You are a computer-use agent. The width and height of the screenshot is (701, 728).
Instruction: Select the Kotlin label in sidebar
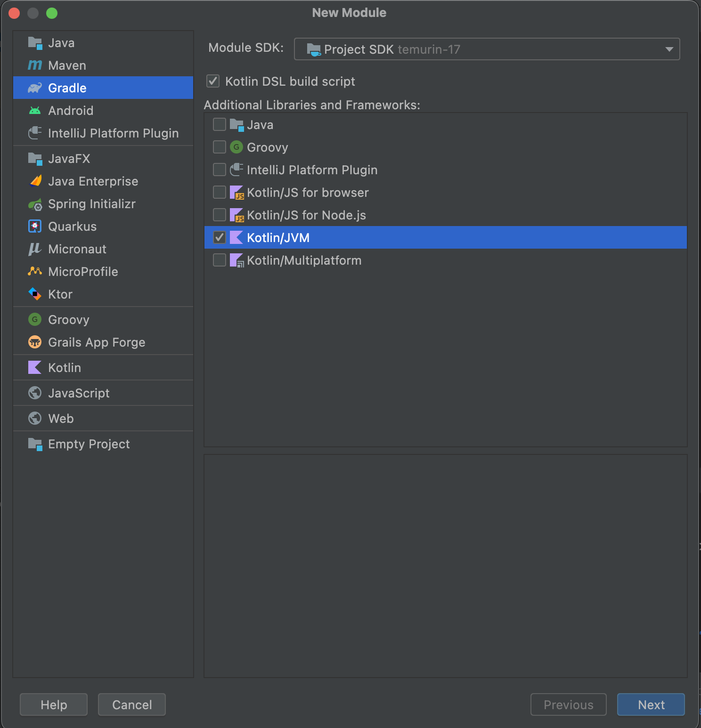point(65,368)
